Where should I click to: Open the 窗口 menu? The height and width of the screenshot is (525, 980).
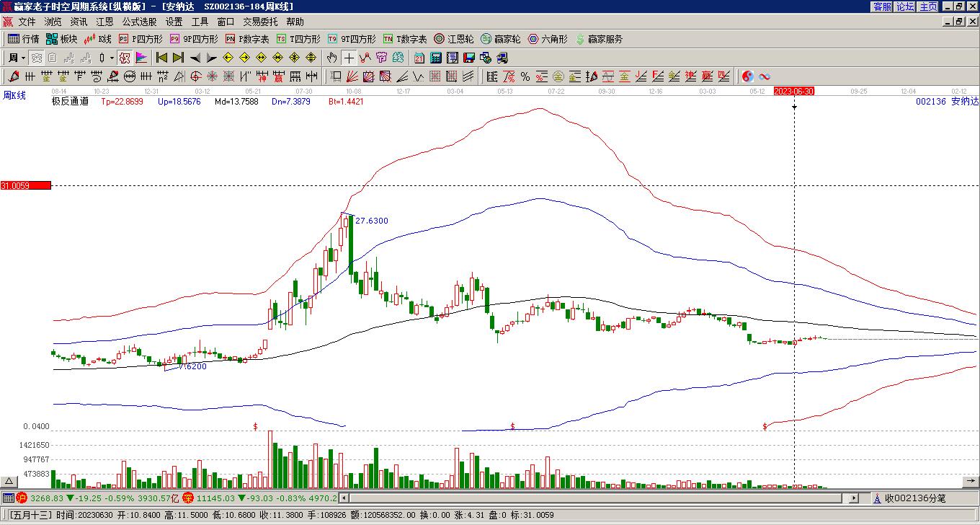(x=226, y=22)
